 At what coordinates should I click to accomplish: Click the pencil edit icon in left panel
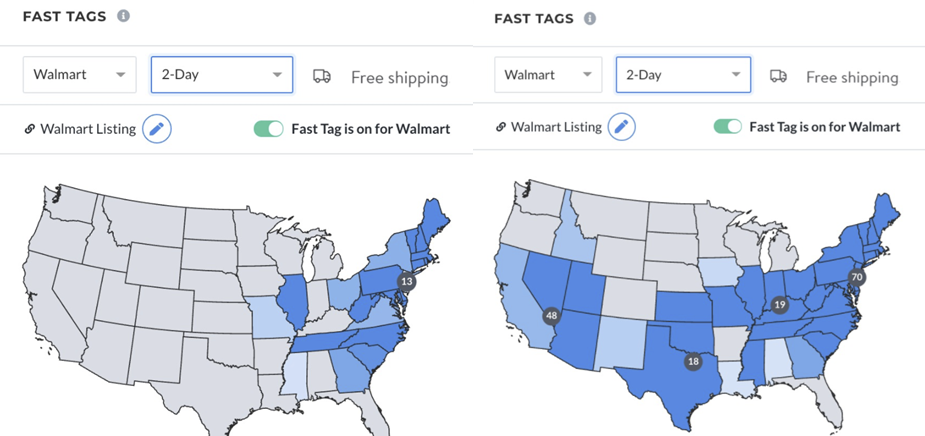coord(156,129)
